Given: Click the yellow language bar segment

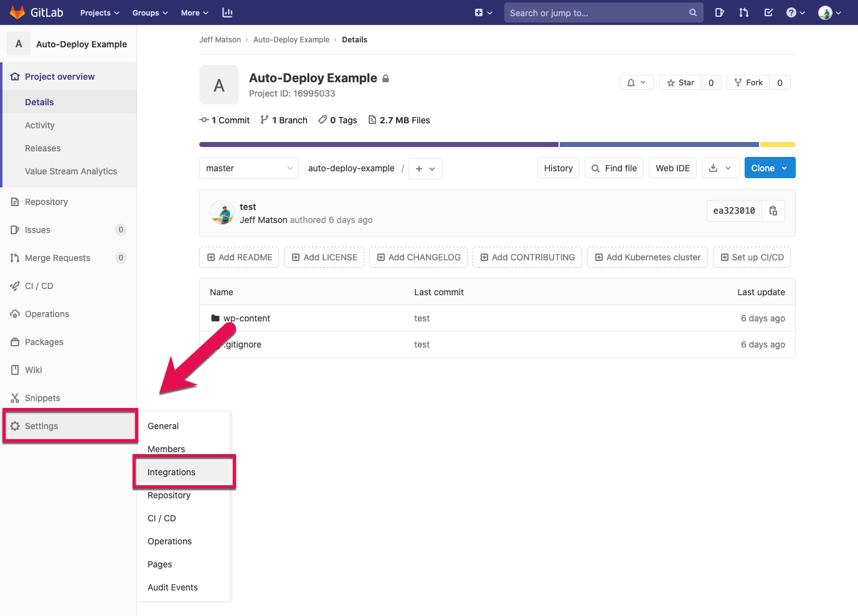Looking at the screenshot, I should coord(778,145).
